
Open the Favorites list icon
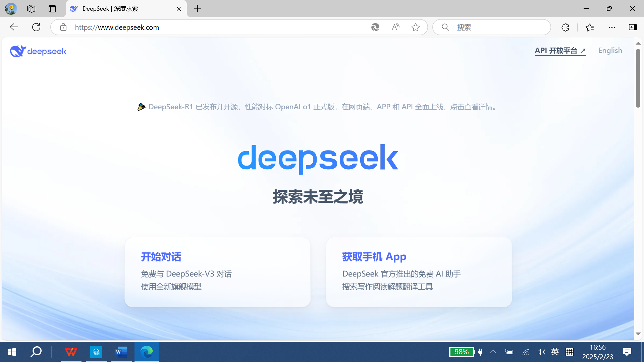click(x=590, y=27)
